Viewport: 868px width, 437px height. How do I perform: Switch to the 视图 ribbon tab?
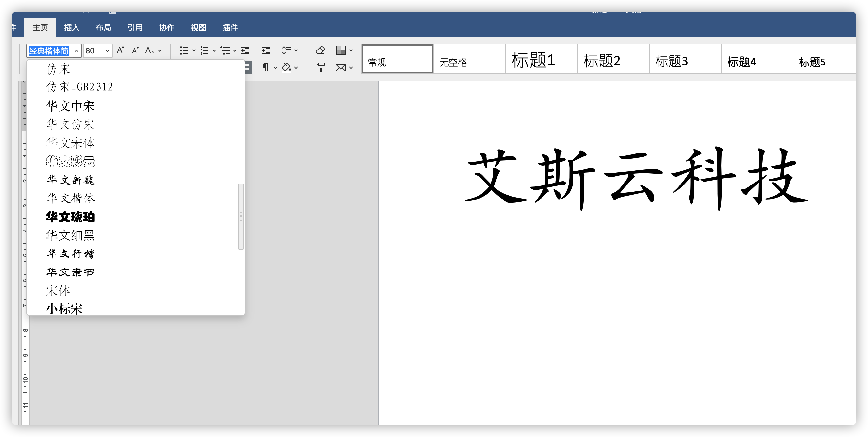pos(198,28)
